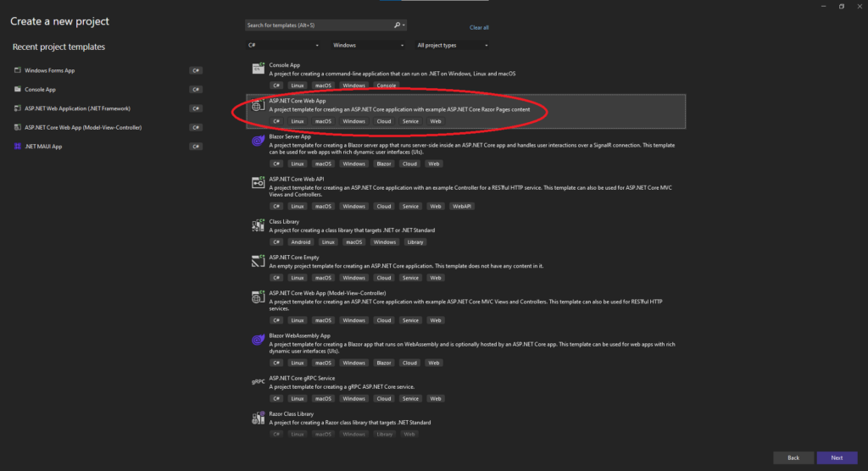Click recent Console App icon in sidebar
868x471 pixels.
coord(18,89)
